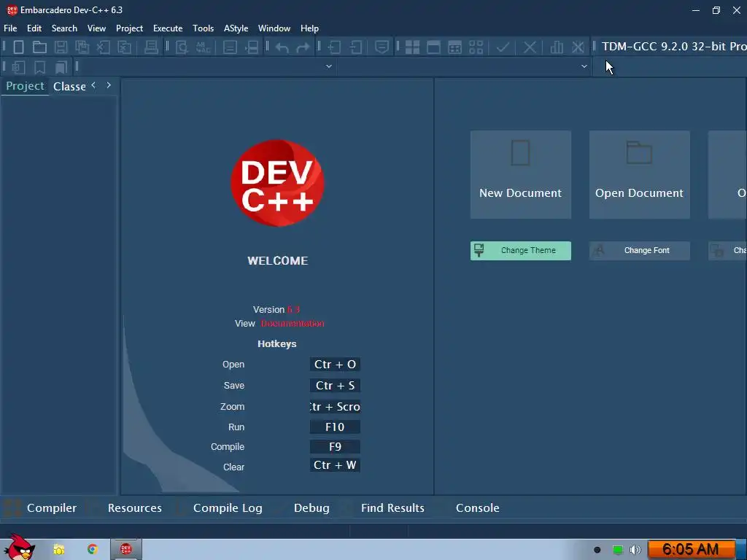
Task: Click the Unindent toolbar icon
Action: (x=356, y=47)
